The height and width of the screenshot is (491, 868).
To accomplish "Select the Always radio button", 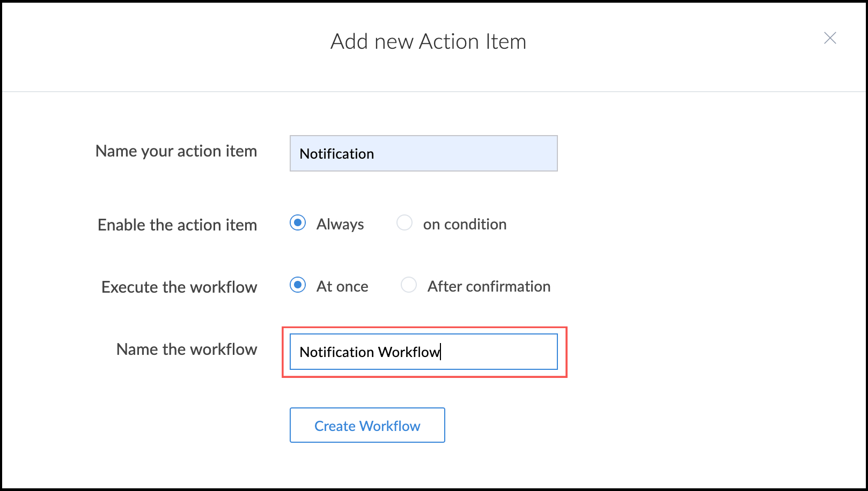I will (298, 222).
